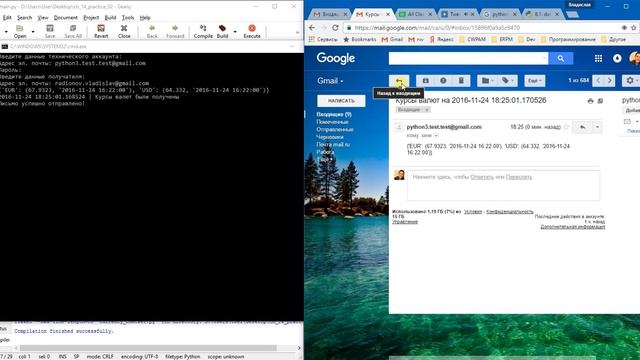Click the Revert icon in Geany toolbar
The height and width of the screenshot is (360, 640).
tap(101, 31)
